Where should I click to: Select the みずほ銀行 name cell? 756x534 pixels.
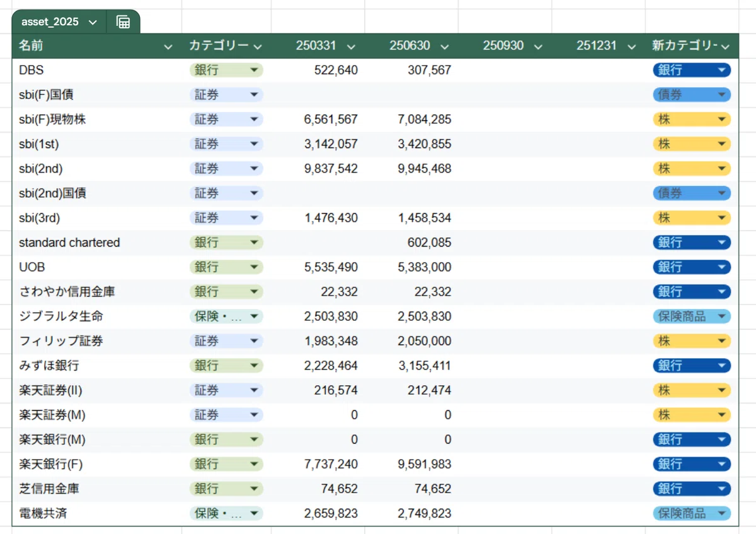coord(97,366)
